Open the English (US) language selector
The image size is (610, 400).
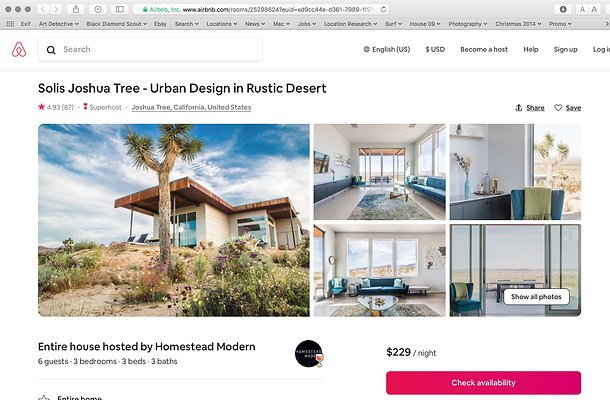click(x=387, y=49)
